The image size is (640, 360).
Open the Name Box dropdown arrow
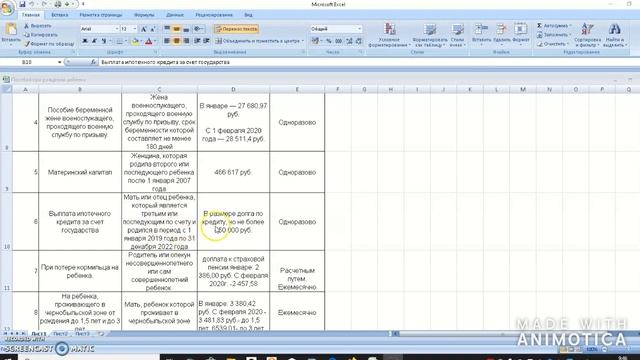point(60,62)
